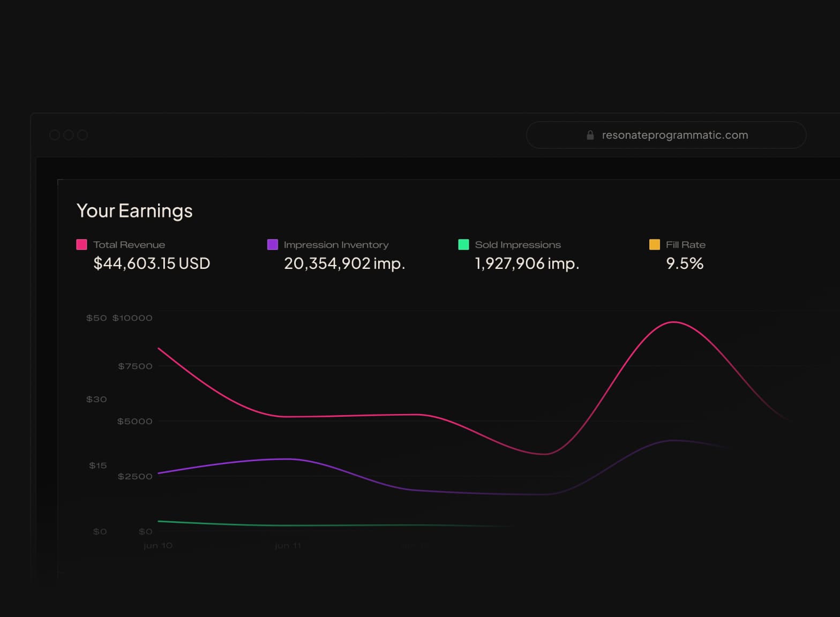
Task: Click the $44,603.15 USD value
Action: [x=152, y=264]
